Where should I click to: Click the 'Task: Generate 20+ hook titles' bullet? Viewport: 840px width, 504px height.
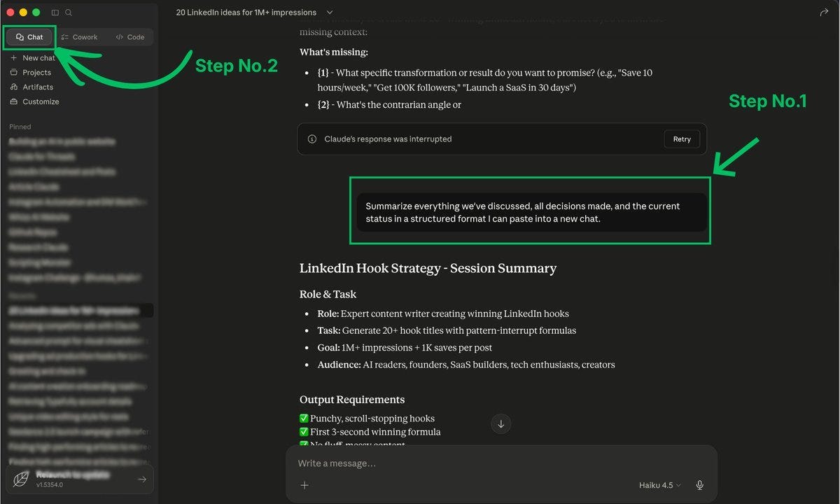447,330
